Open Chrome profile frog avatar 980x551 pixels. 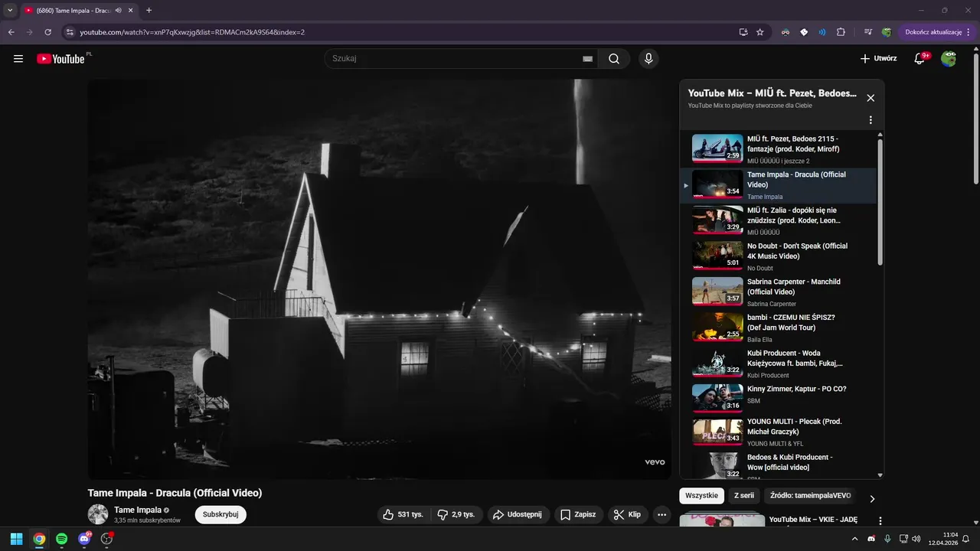point(887,32)
